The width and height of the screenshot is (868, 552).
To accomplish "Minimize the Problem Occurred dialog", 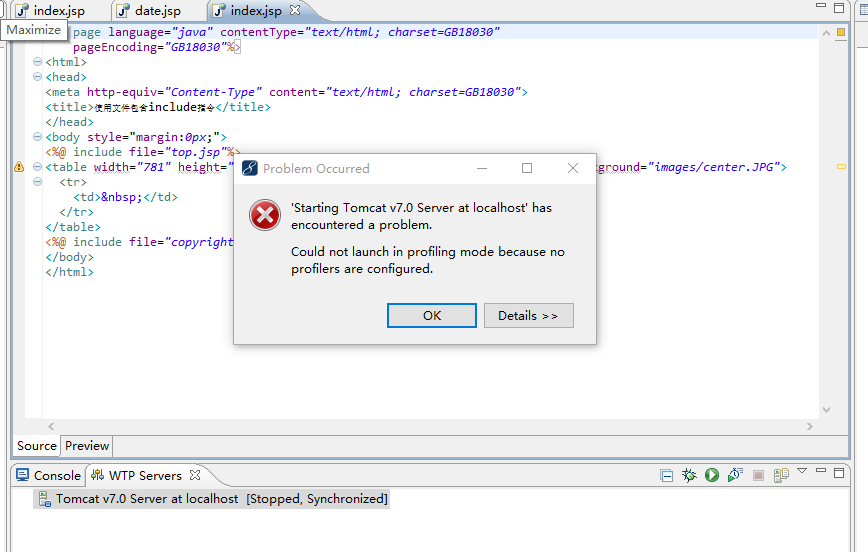I will tap(482, 168).
